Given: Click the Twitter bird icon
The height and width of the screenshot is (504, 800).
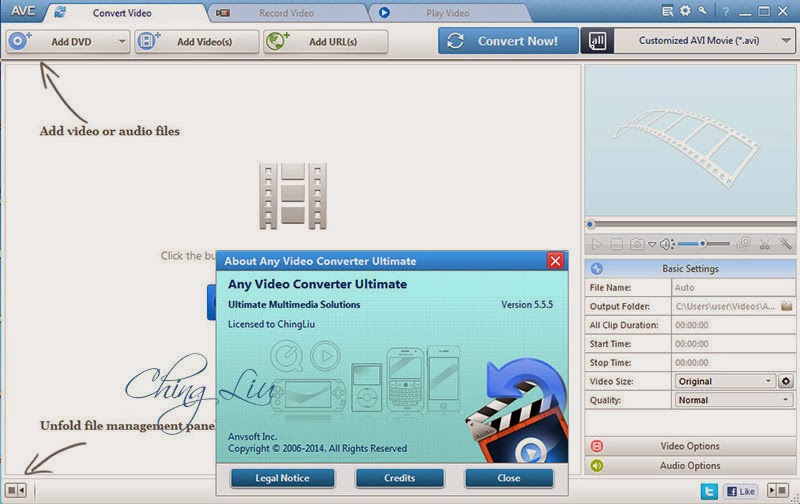Looking at the screenshot, I should tap(709, 491).
